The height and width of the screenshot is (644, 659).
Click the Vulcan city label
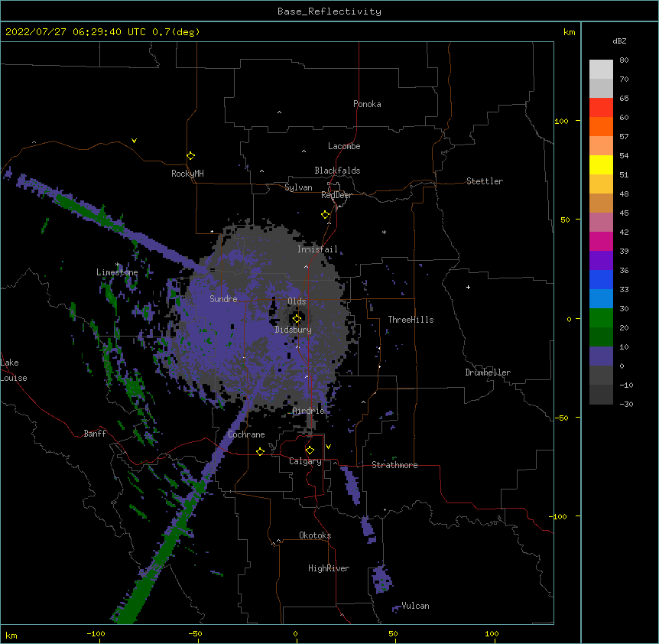[x=415, y=606]
